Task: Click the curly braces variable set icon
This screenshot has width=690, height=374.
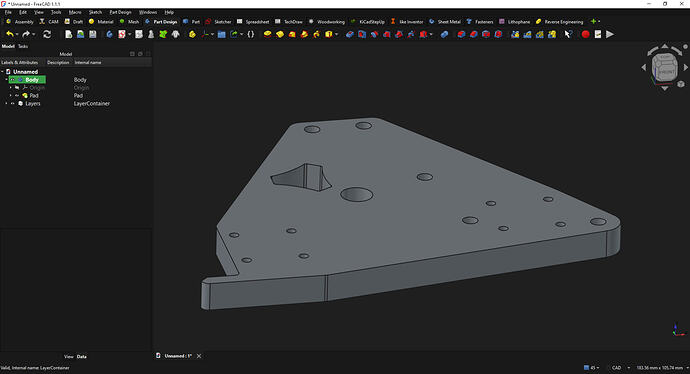Action: tap(250, 34)
